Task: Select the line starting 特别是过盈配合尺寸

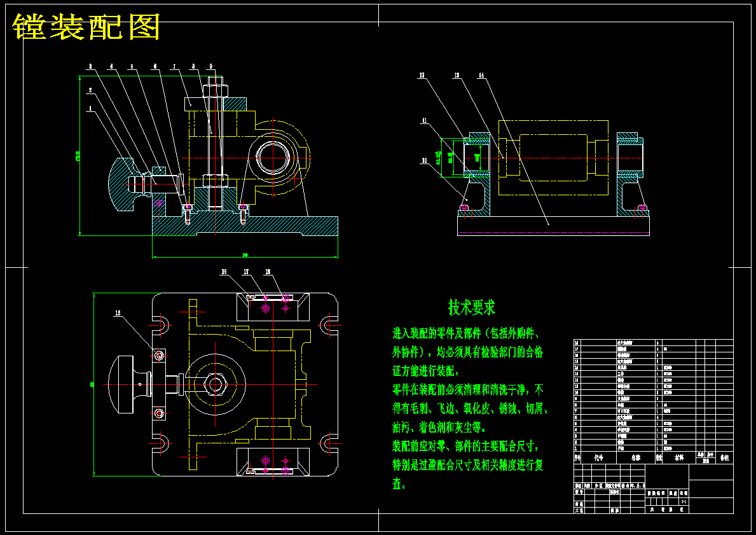Action: click(x=468, y=465)
